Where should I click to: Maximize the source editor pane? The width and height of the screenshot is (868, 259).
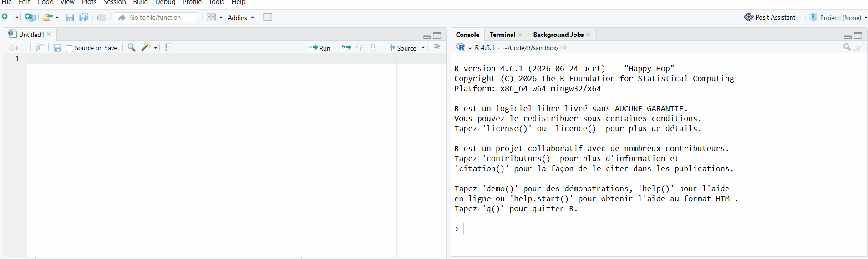[x=437, y=36]
